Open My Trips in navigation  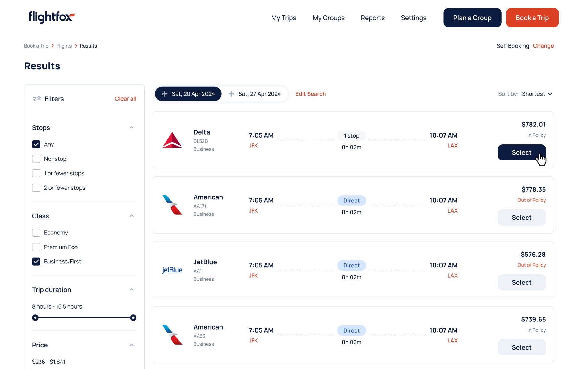283,18
